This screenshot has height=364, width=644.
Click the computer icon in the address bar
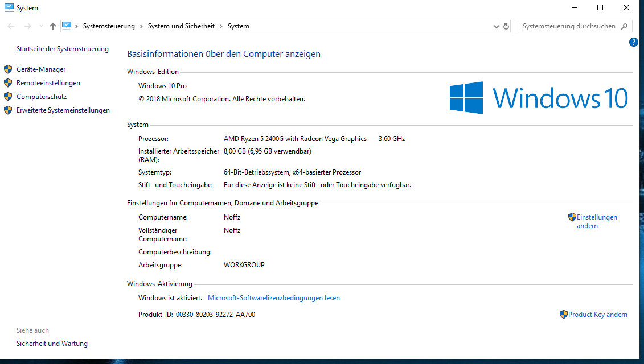(67, 26)
